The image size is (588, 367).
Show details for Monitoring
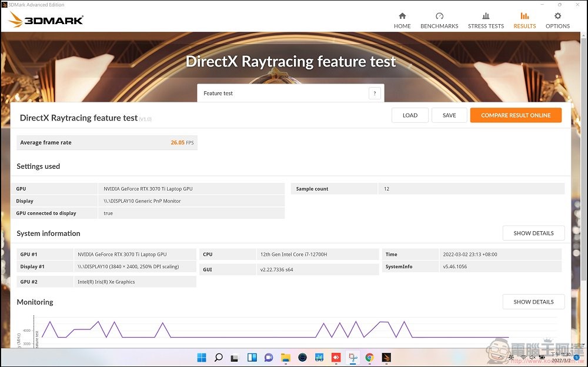[x=533, y=302]
